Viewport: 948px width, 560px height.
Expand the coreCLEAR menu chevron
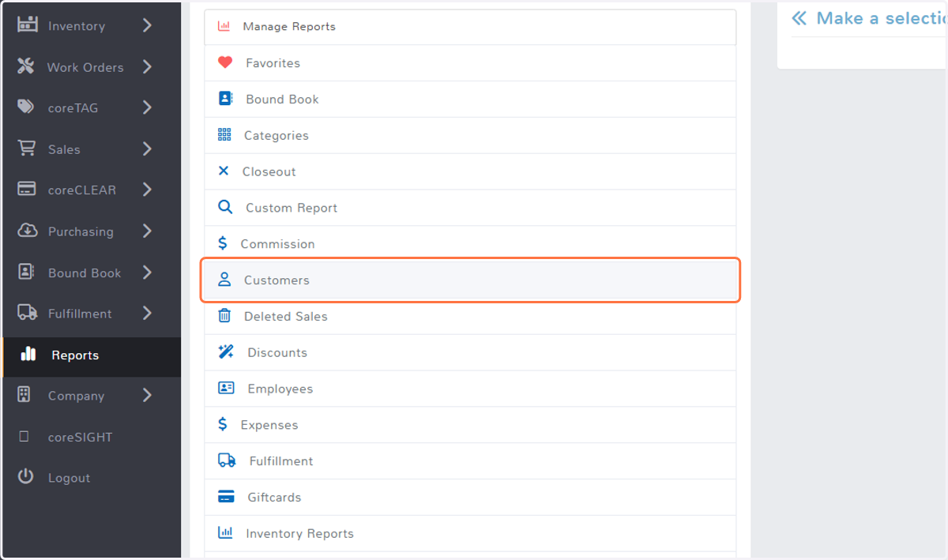click(147, 190)
